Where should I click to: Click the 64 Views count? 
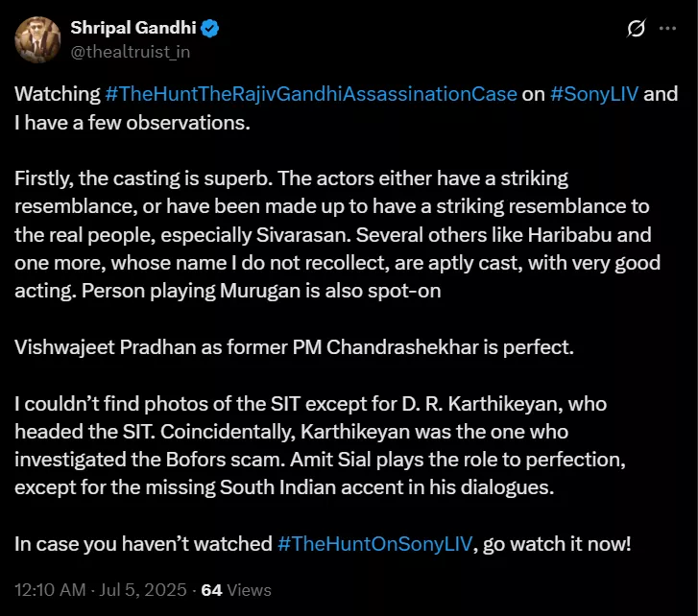click(x=236, y=590)
